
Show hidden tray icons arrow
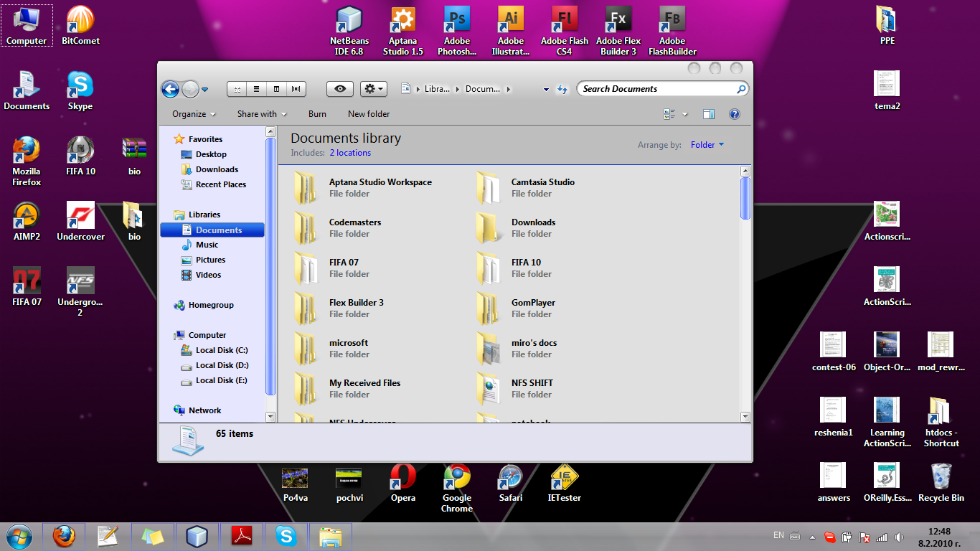pyautogui.click(x=812, y=537)
